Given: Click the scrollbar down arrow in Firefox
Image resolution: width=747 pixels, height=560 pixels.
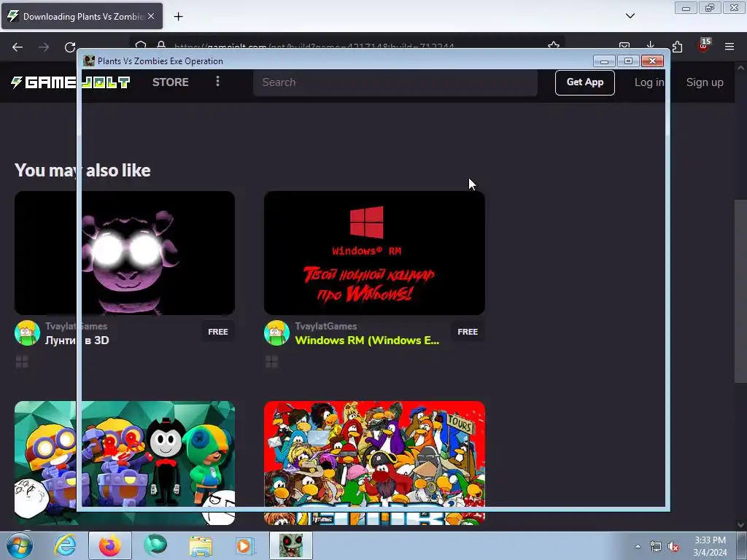Looking at the screenshot, I should 740,525.
